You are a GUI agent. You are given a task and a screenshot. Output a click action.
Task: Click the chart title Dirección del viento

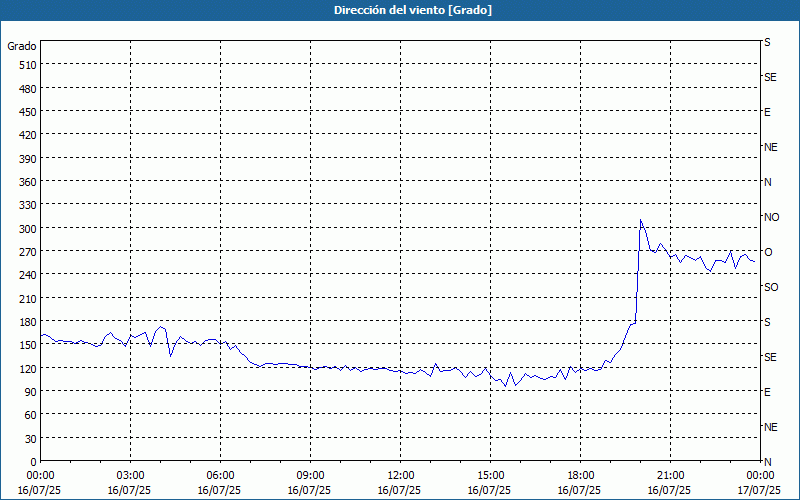tap(399, 10)
